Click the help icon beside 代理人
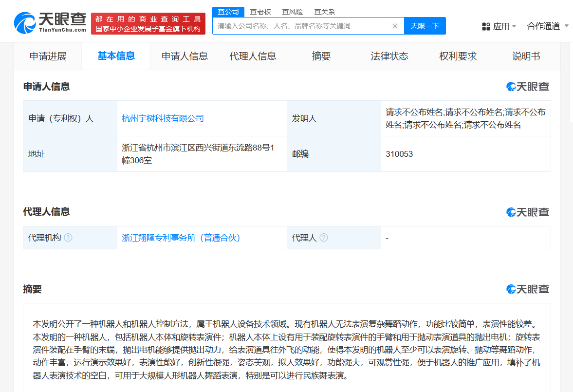Viewport: 573px width, 392px height. 324,238
